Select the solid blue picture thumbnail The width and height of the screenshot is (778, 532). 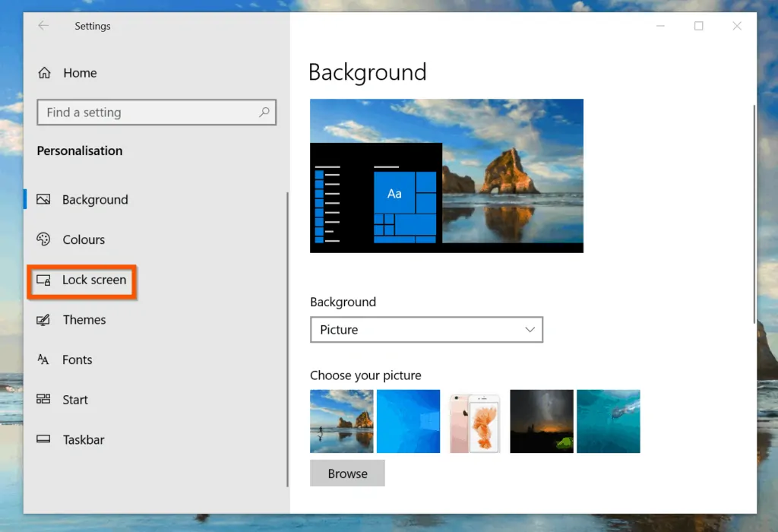408,421
